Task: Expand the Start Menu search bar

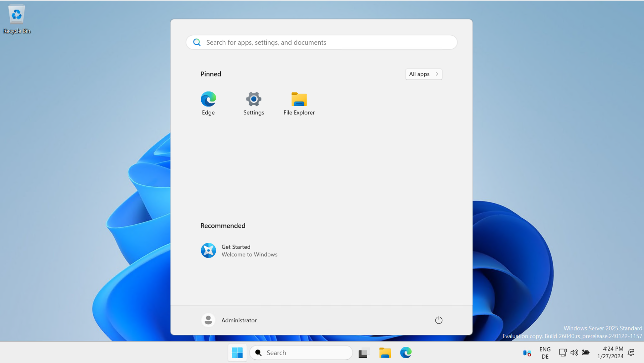Action: 322,42
